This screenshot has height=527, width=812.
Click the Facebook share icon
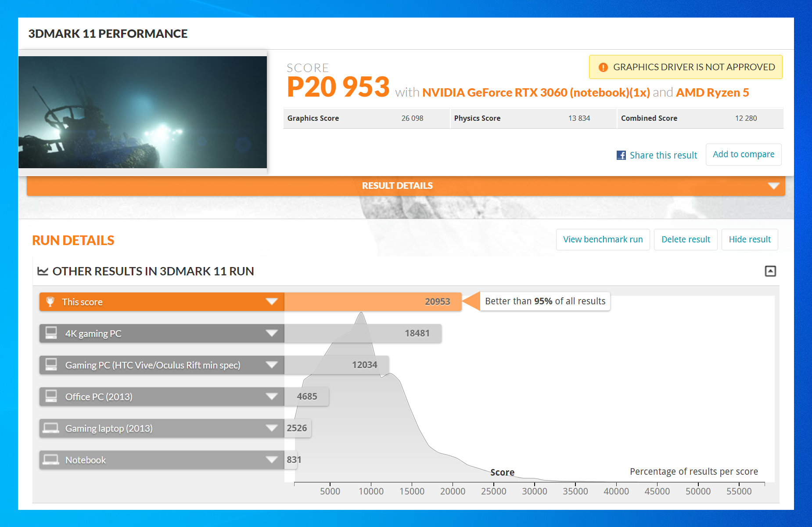pyautogui.click(x=621, y=155)
